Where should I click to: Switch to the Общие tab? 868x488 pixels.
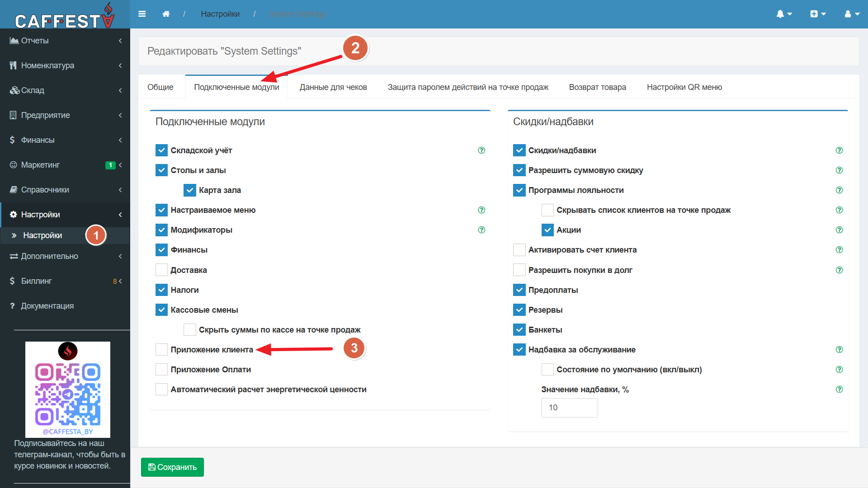[160, 87]
